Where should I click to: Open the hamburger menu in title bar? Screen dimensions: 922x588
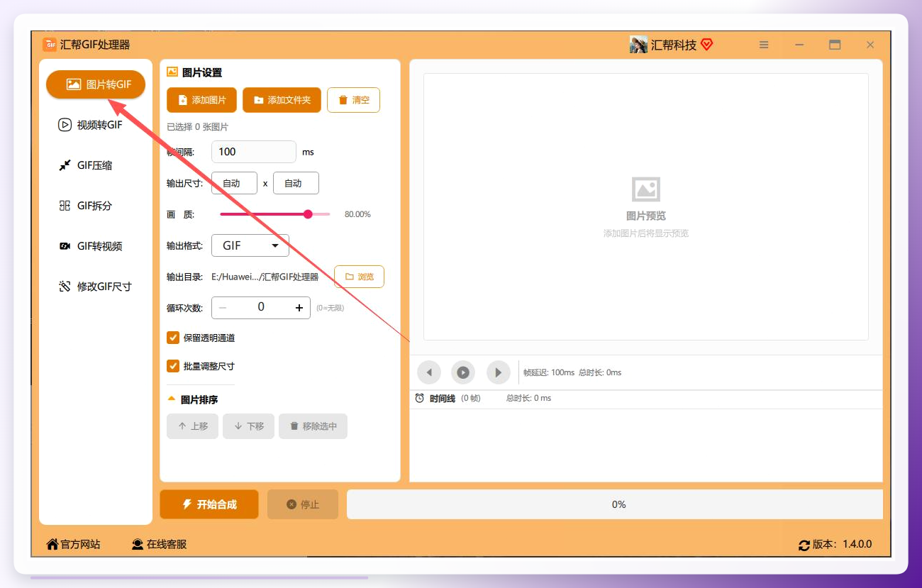764,45
